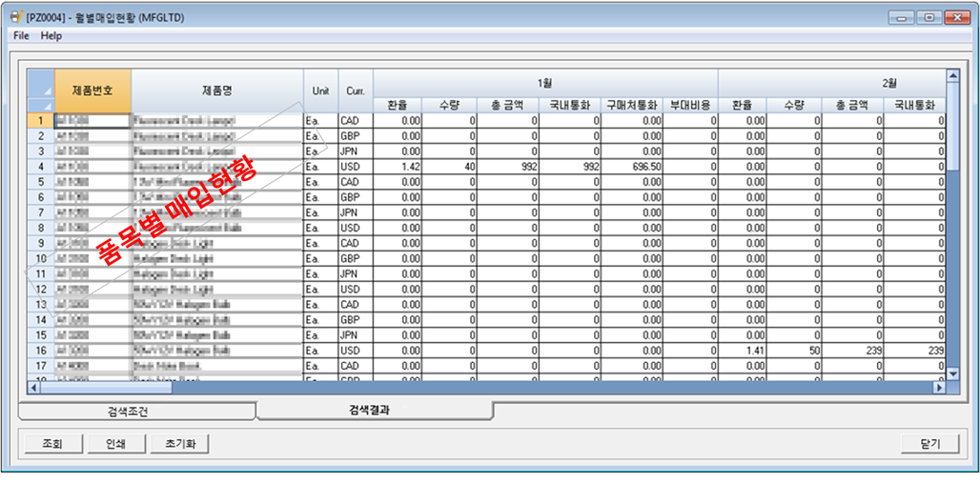
Task: Click the 1월 총 금액 column header
Action: click(507, 105)
